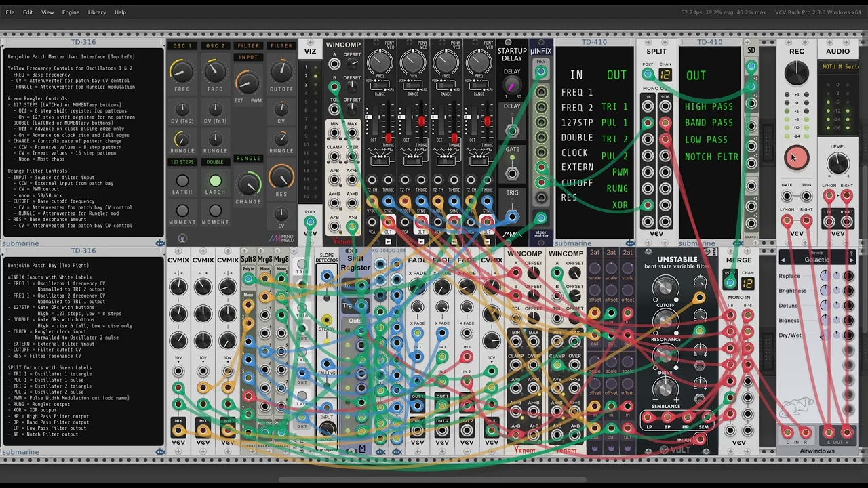This screenshot has width=868, height=488.
Task: Open the Engine menu
Action: (71, 12)
